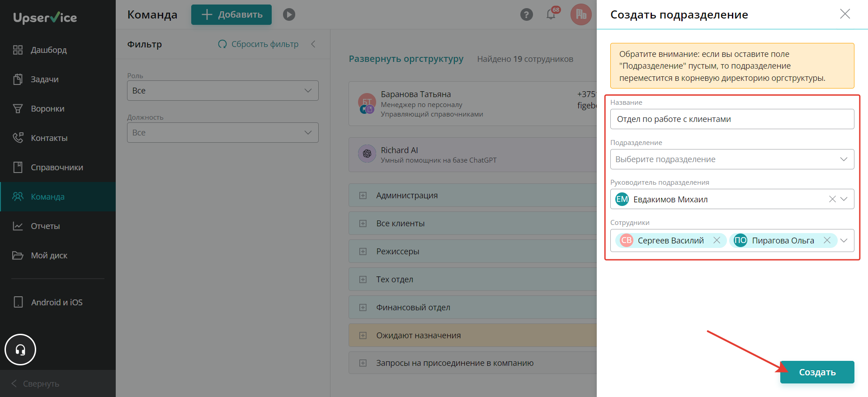Screen dimensions: 868x397
Task: Click the Воронки funnel icon
Action: pyautogui.click(x=18, y=108)
